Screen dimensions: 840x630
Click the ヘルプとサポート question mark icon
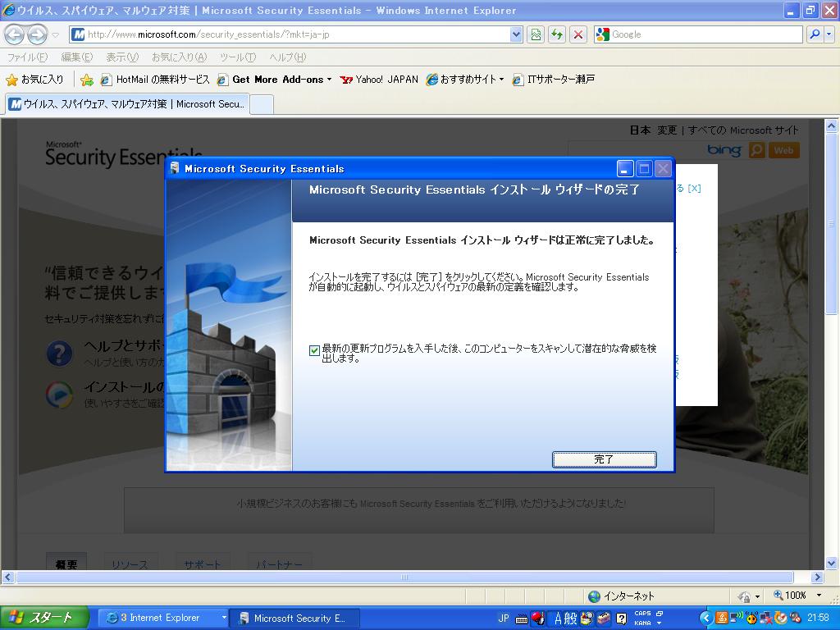(59, 354)
